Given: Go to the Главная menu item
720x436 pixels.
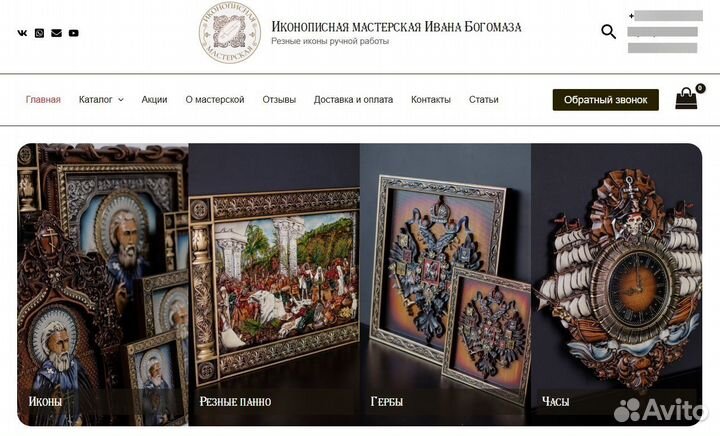Looking at the screenshot, I should [x=43, y=100].
